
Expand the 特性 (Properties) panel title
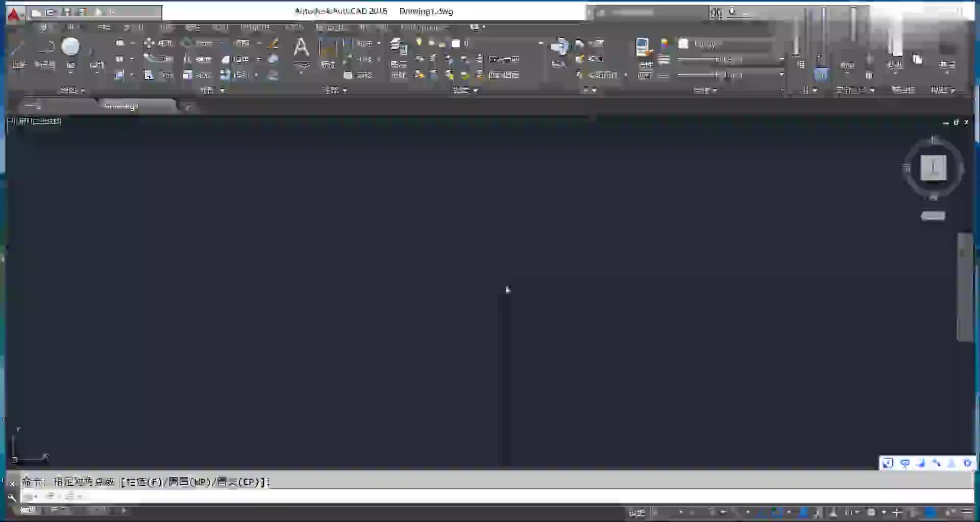[x=705, y=90]
